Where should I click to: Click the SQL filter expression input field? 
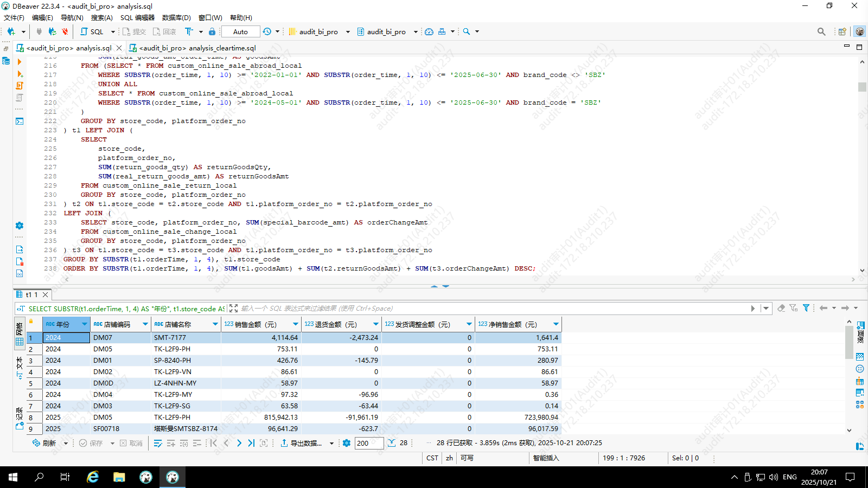pos(488,308)
